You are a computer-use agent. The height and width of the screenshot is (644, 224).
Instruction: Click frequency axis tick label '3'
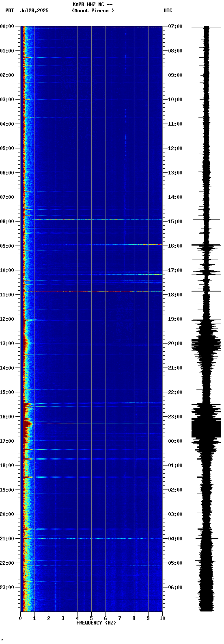[x=63, y=618]
